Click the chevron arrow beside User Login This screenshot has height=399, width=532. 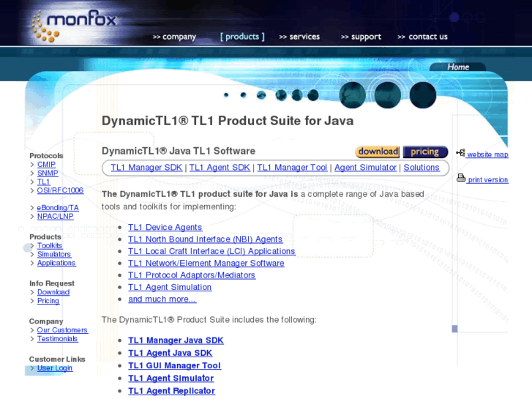(x=32, y=368)
